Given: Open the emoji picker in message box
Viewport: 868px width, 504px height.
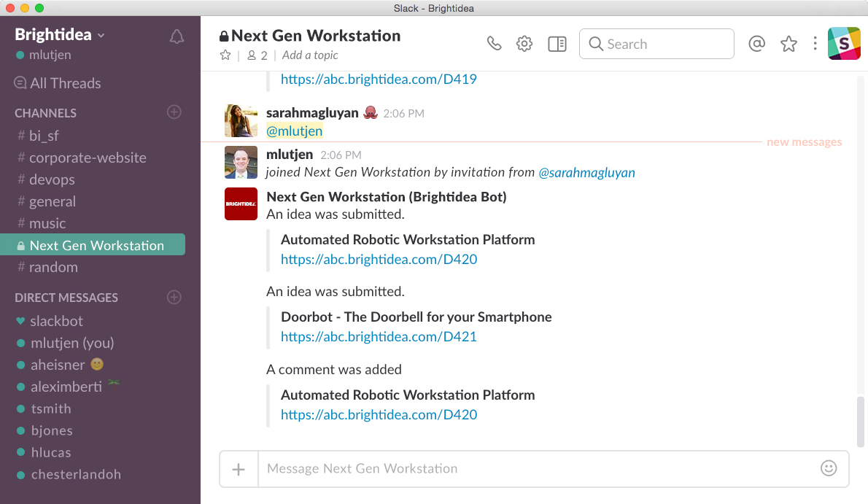Looking at the screenshot, I should pyautogui.click(x=829, y=468).
